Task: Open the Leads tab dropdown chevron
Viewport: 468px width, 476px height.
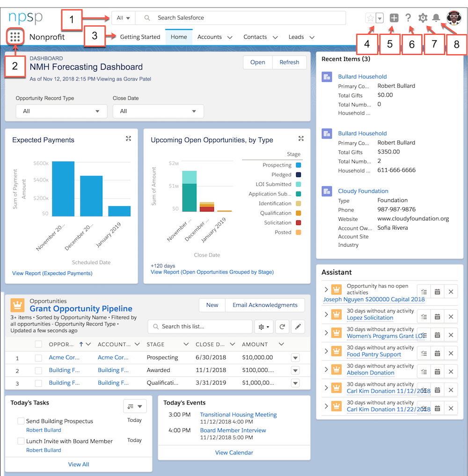Action: click(312, 37)
